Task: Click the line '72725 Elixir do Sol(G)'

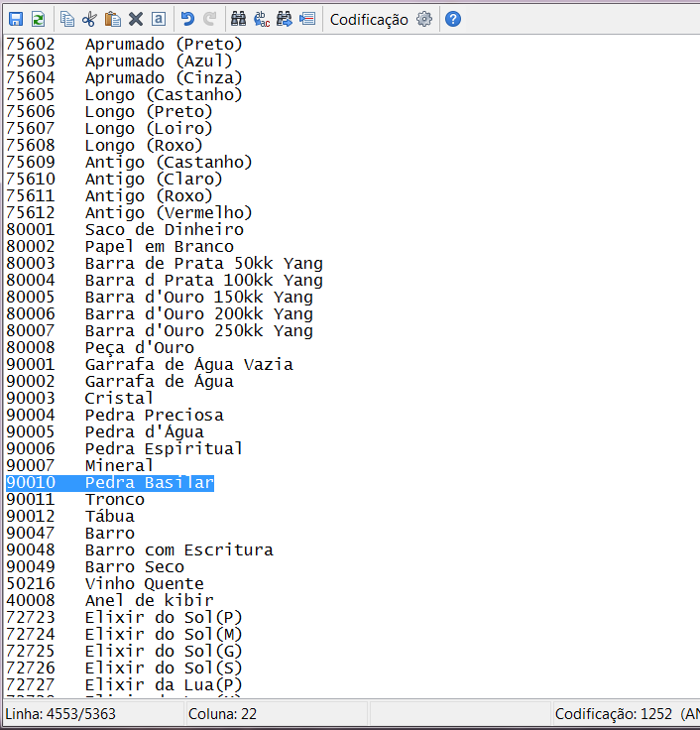Action: 124,652
